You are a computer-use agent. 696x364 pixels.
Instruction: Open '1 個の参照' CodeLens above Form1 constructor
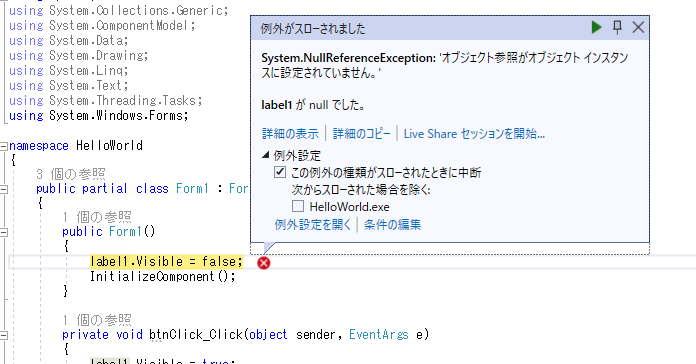(97, 217)
